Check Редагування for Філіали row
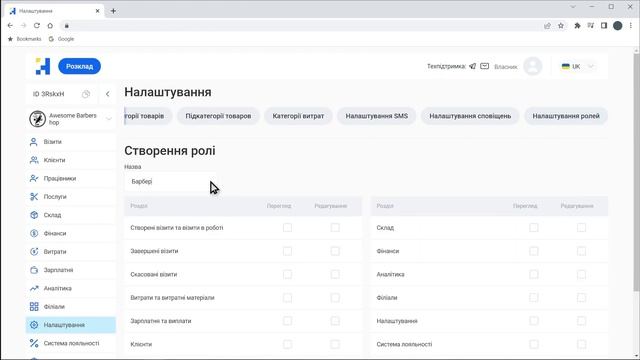Screen dimensions: 640x360 coord(581,298)
